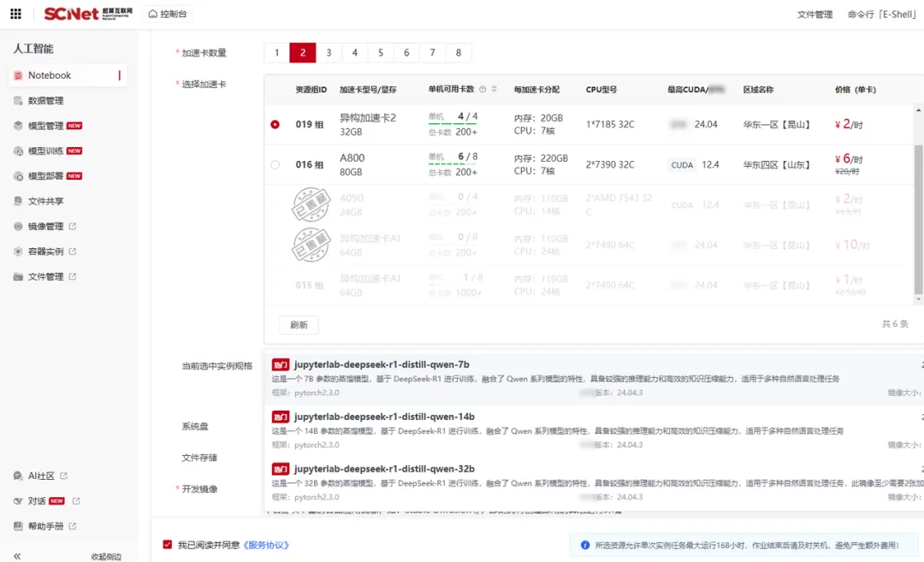Viewport: 924px width, 562px height.
Task: Open the 帮助手册 help manual
Action: tap(45, 526)
